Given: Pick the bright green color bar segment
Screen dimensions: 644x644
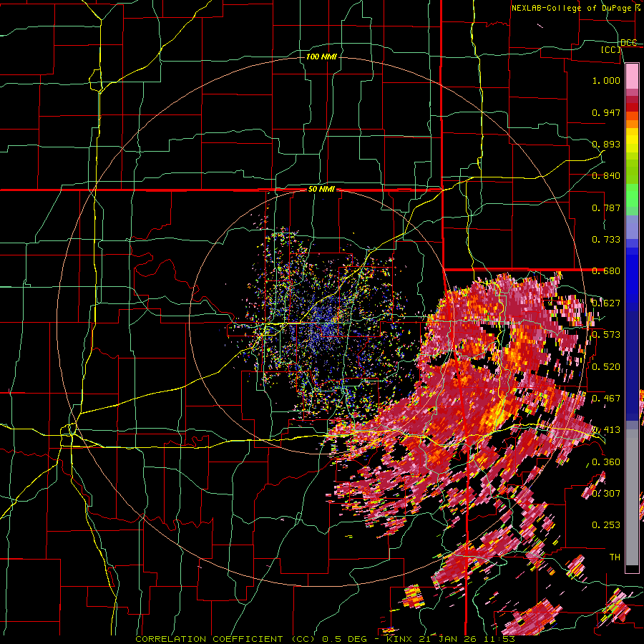Looking at the screenshot, I should pyautogui.click(x=632, y=195).
